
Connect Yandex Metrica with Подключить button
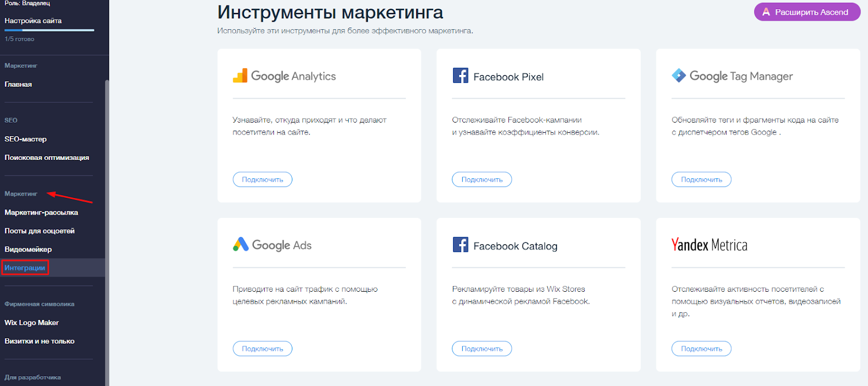pyautogui.click(x=701, y=349)
